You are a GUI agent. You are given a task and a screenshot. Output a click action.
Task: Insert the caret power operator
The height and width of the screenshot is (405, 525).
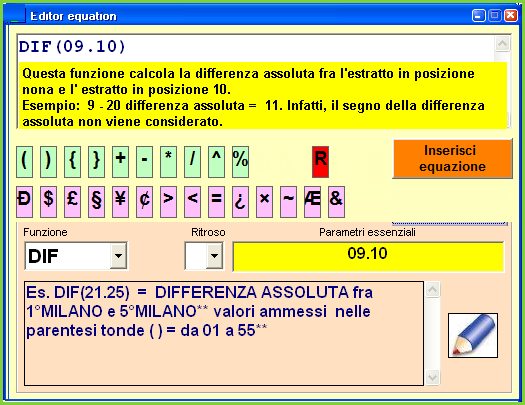point(216,162)
